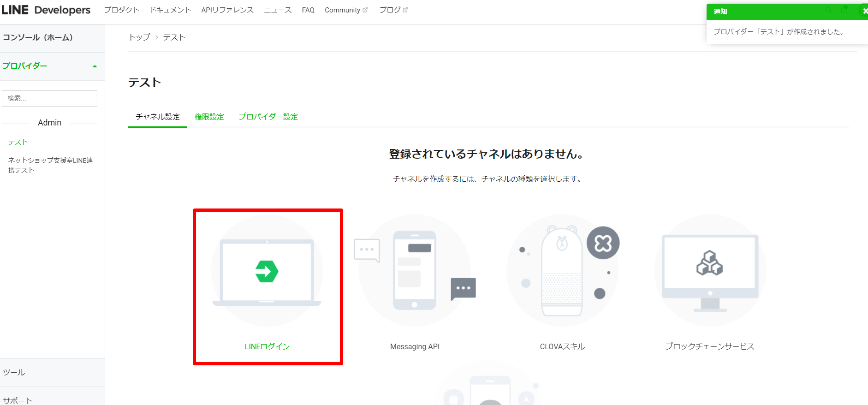
Task: Click the プロバイダー sidebar heading
Action: tap(25, 66)
